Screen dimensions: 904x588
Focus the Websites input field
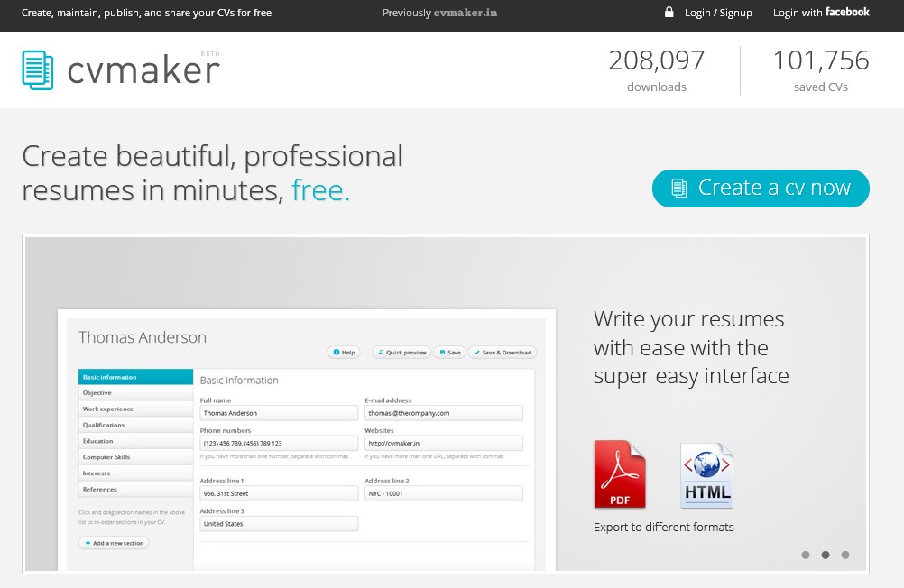(444, 444)
